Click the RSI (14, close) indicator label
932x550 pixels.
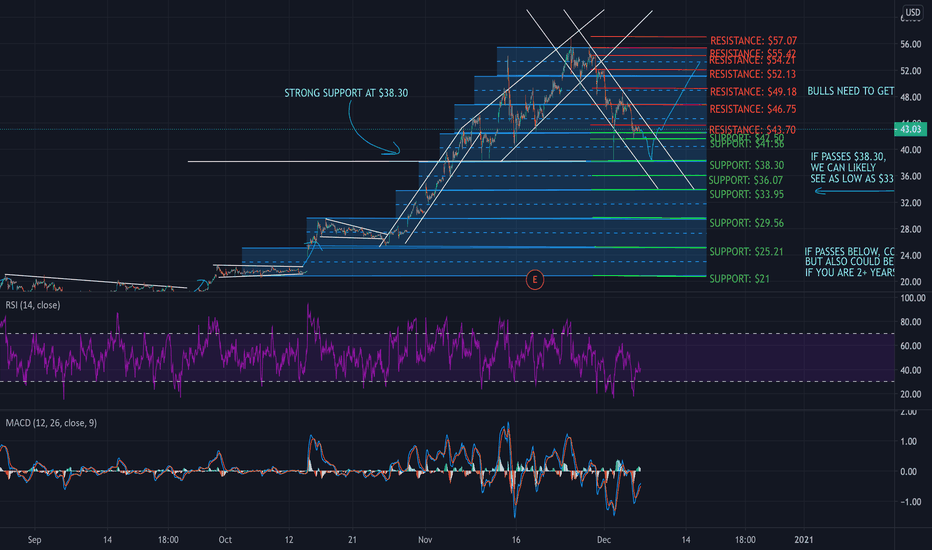tap(33, 305)
